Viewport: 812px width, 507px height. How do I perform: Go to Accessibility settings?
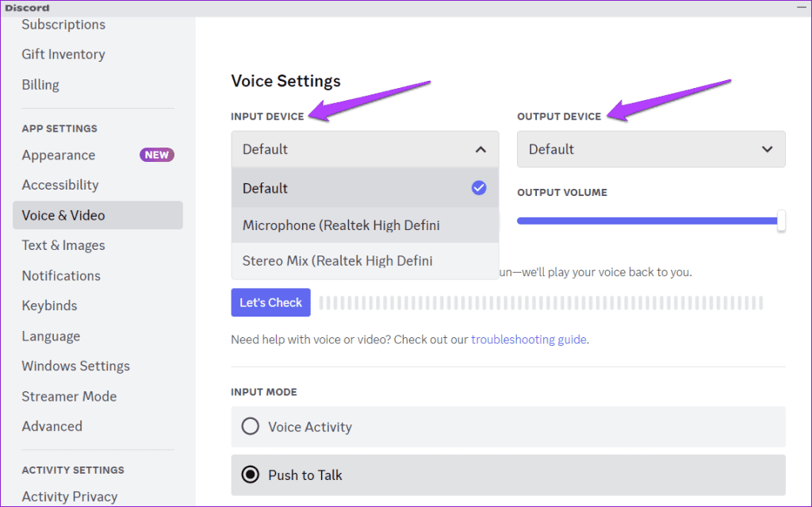click(x=59, y=184)
